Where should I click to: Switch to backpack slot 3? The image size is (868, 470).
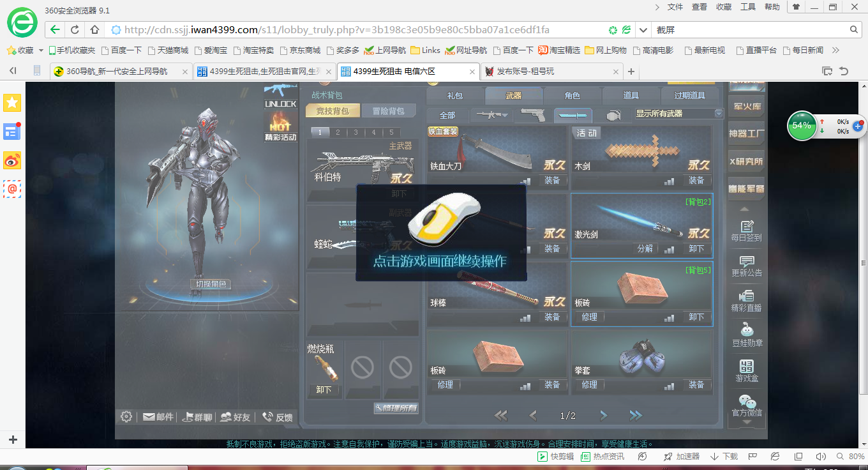[x=356, y=132]
